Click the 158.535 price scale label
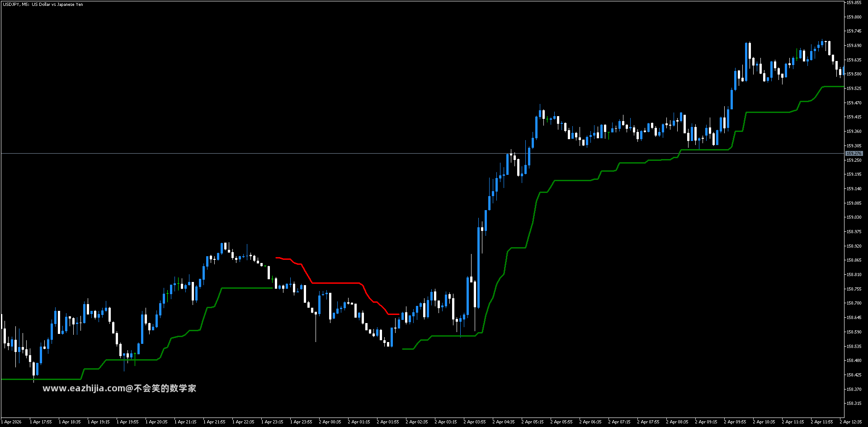 click(x=854, y=347)
